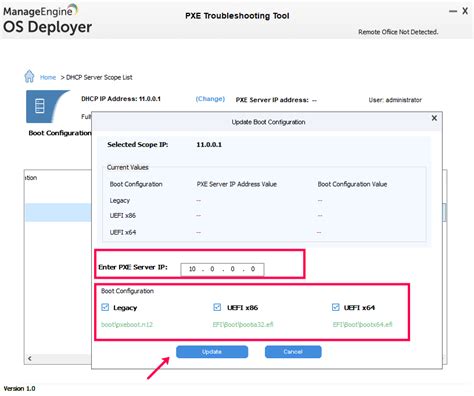
Task: Click the (Change) DHCP IP link
Action: point(210,99)
